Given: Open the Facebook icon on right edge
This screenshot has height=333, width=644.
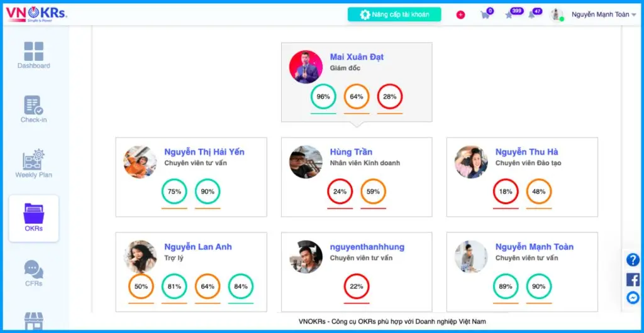Looking at the screenshot, I should click(633, 279).
